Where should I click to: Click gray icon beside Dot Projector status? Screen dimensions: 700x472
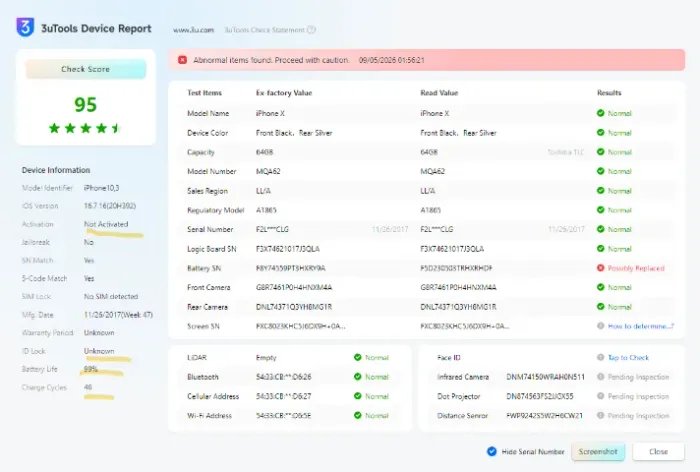(x=600, y=396)
